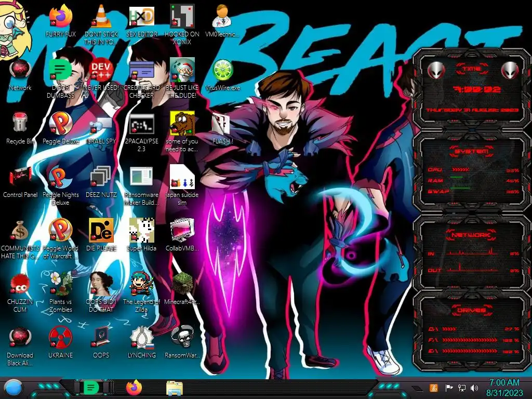Select the DIE PLEASE De icon

coord(101,230)
